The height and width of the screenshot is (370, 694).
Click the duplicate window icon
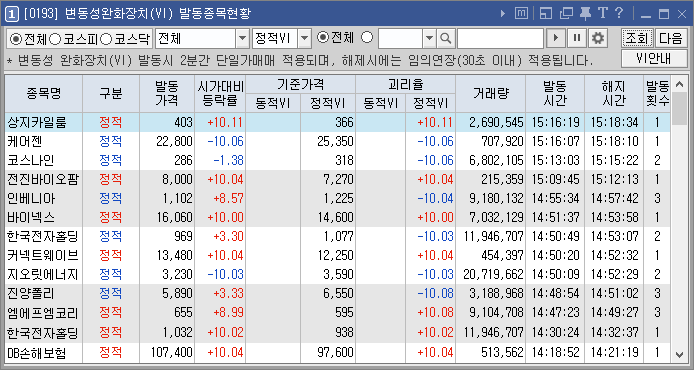pyautogui.click(x=566, y=14)
